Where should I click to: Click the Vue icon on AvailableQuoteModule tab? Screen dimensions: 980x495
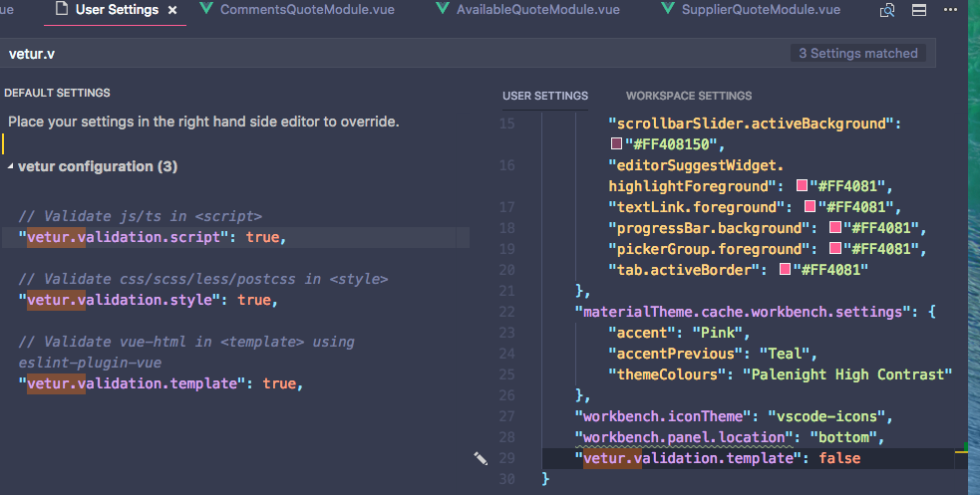(443, 9)
